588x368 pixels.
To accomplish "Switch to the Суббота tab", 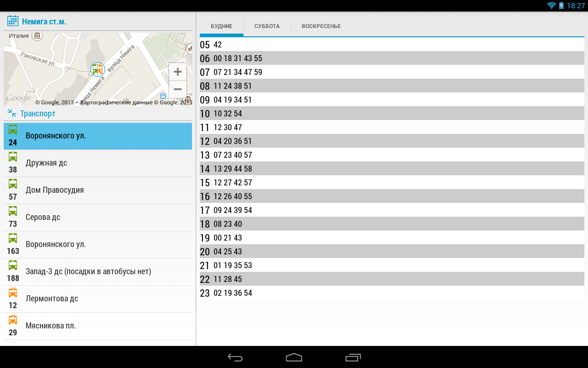I will [x=267, y=26].
